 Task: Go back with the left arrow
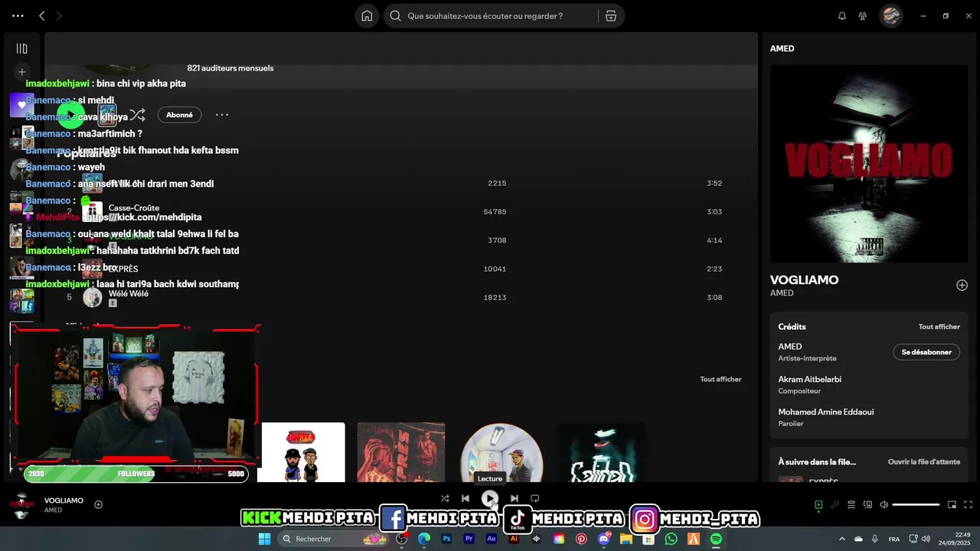click(42, 15)
